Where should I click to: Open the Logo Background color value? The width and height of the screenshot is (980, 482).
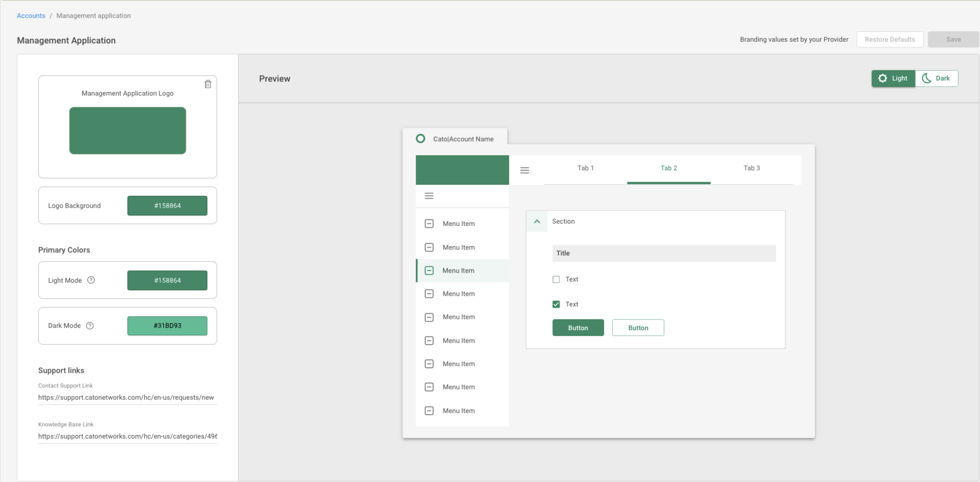click(167, 205)
